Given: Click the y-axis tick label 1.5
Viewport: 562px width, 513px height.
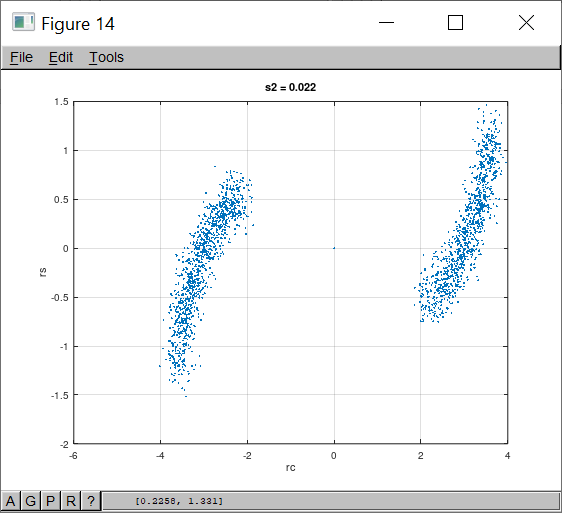Looking at the screenshot, I should click(x=61, y=102).
